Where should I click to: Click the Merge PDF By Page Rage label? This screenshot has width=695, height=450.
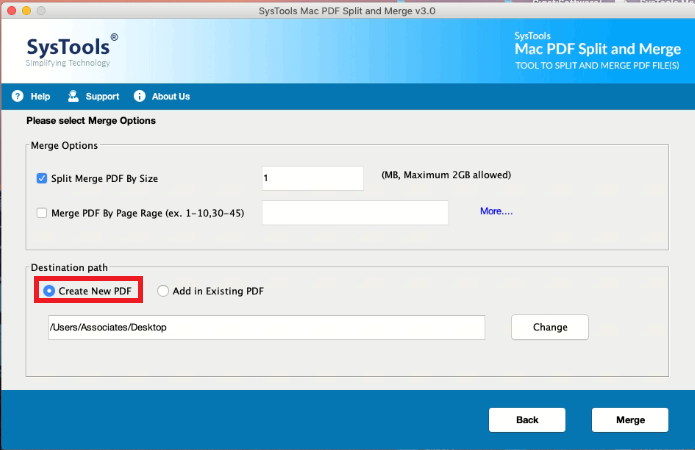[148, 213]
